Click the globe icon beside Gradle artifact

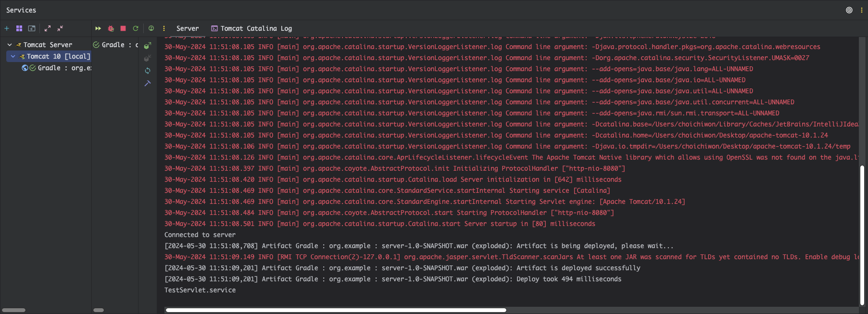[25, 68]
